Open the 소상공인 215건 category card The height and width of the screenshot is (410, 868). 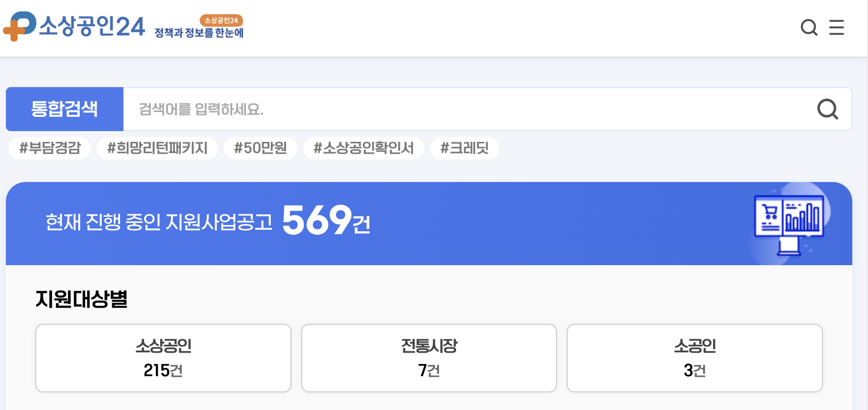coord(163,358)
